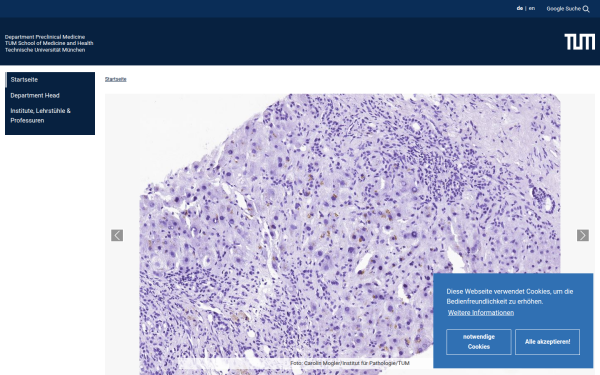Select 'de' language option
Image resolution: width=600 pixels, height=375 pixels.
520,8
